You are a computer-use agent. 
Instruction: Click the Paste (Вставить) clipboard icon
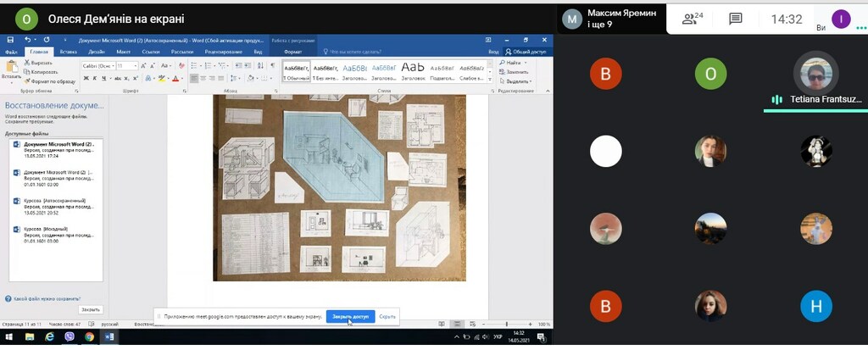point(11,66)
